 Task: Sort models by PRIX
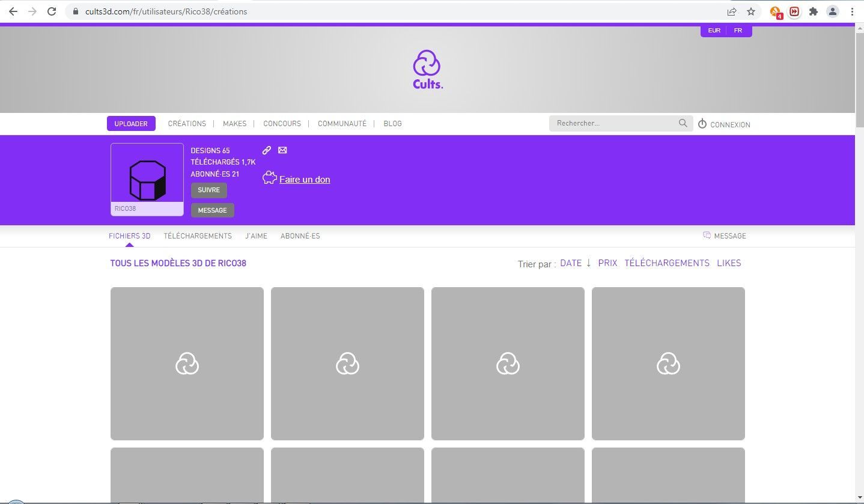click(x=607, y=263)
